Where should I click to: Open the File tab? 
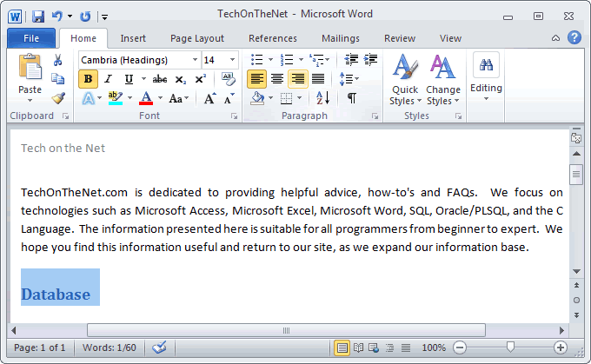coord(31,38)
